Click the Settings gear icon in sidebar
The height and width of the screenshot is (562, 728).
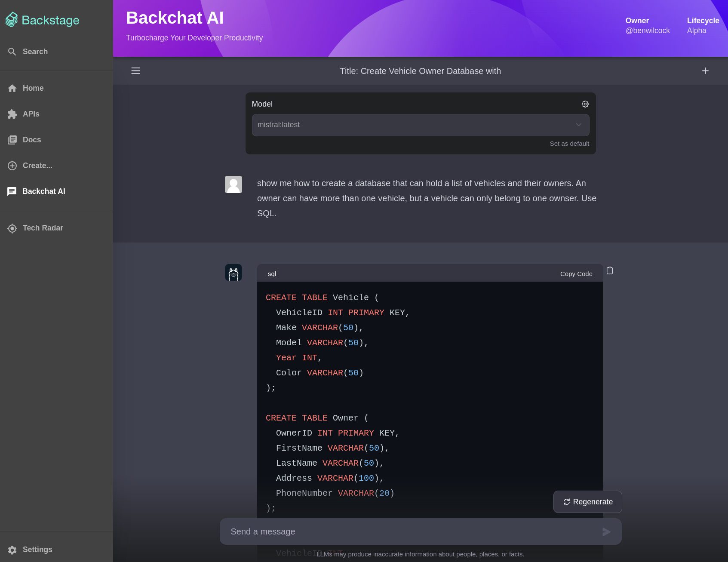12,550
